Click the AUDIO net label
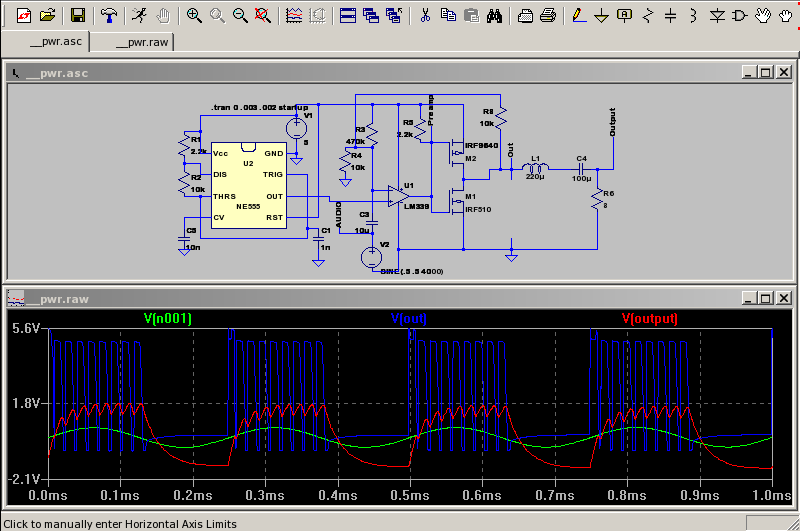This screenshot has width=800, height=531. [338, 215]
